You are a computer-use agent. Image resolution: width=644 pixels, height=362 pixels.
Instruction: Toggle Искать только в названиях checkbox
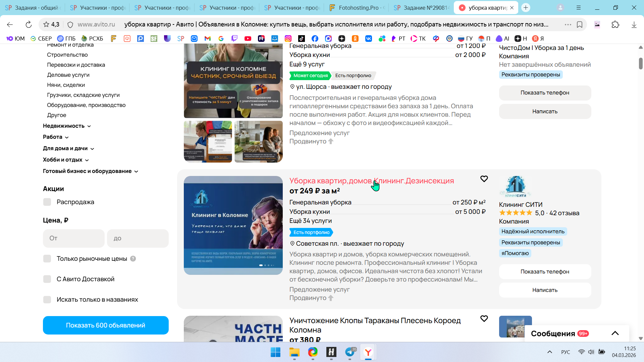[47, 300]
